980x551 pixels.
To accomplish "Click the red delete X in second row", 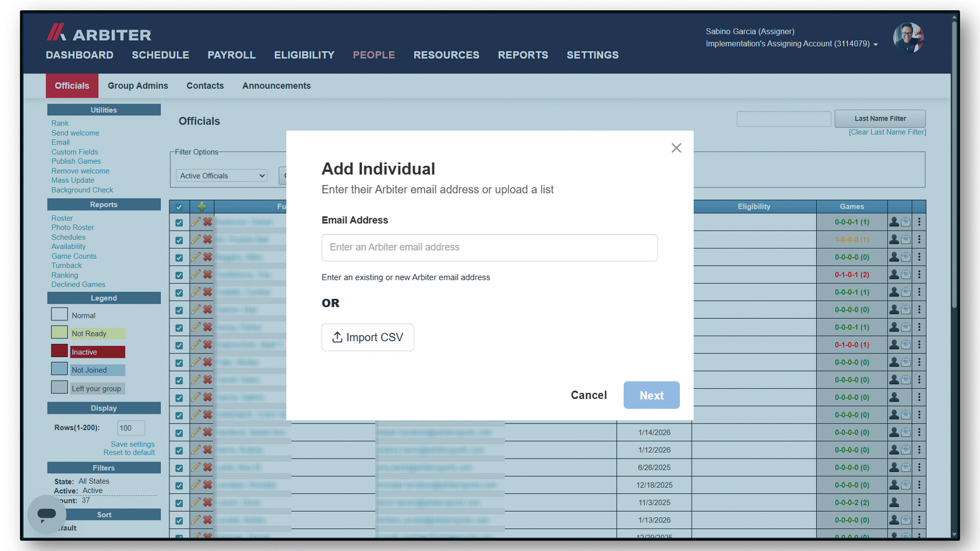I will [208, 239].
